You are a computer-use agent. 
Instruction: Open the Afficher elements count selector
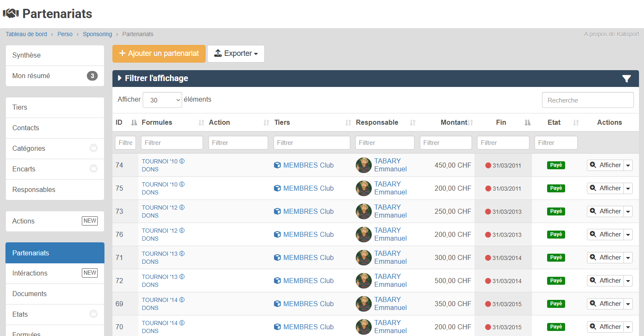(x=162, y=100)
